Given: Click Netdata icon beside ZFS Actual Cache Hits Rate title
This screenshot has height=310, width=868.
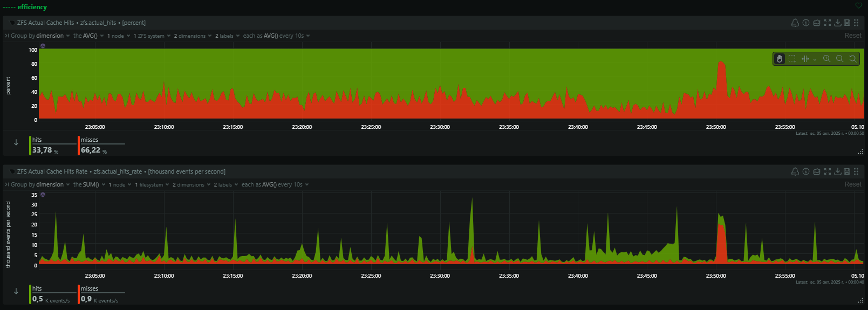Looking at the screenshot, I should point(12,171).
